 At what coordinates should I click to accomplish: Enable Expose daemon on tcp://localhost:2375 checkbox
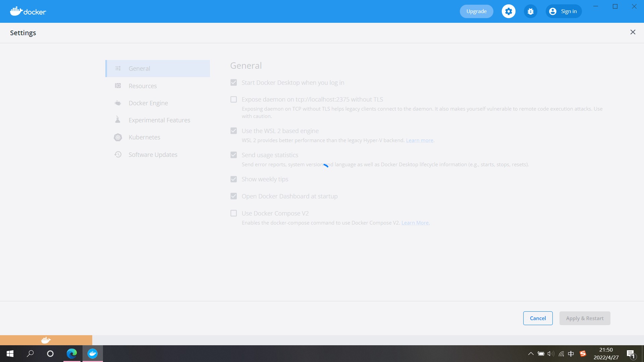tap(233, 100)
